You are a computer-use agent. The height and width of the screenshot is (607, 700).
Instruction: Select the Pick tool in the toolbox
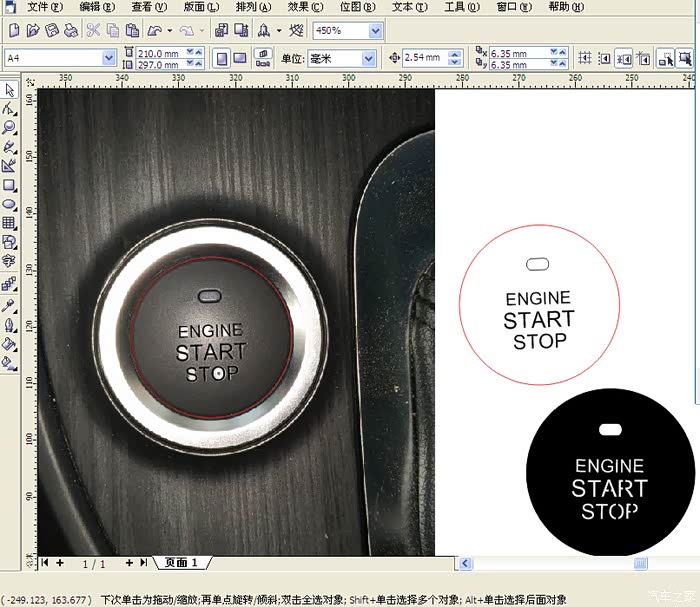click(x=9, y=91)
